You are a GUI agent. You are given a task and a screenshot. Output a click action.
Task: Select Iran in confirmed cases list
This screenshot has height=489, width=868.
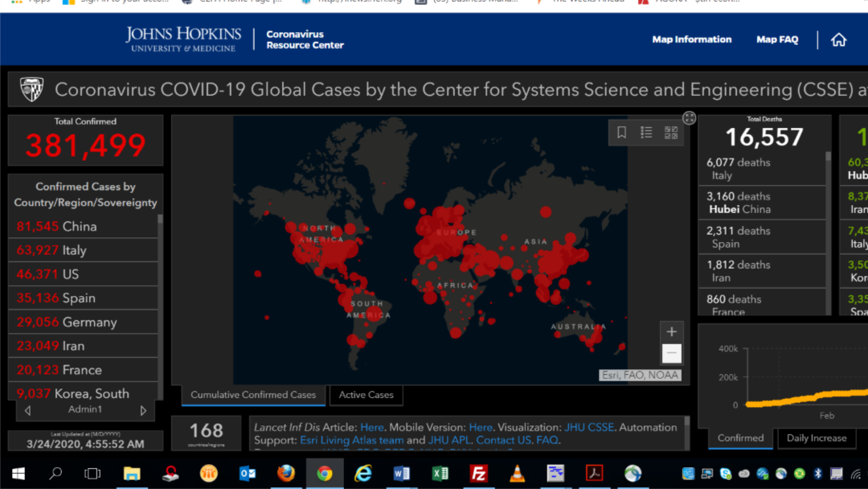pyautogui.click(x=83, y=346)
